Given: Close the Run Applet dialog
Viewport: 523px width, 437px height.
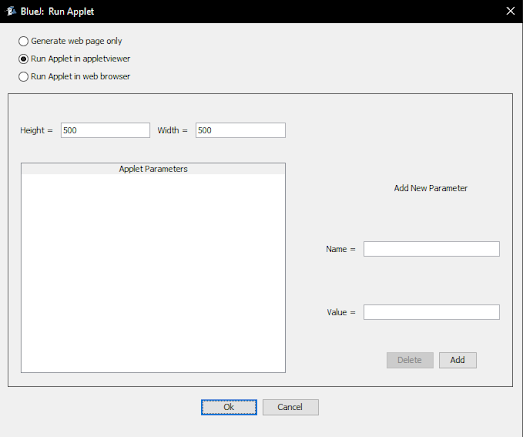Looking at the screenshot, I should click(x=510, y=11).
